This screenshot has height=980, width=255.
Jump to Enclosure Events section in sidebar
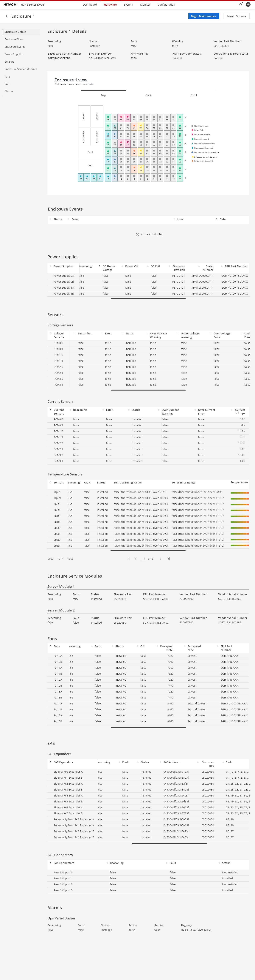point(15,47)
